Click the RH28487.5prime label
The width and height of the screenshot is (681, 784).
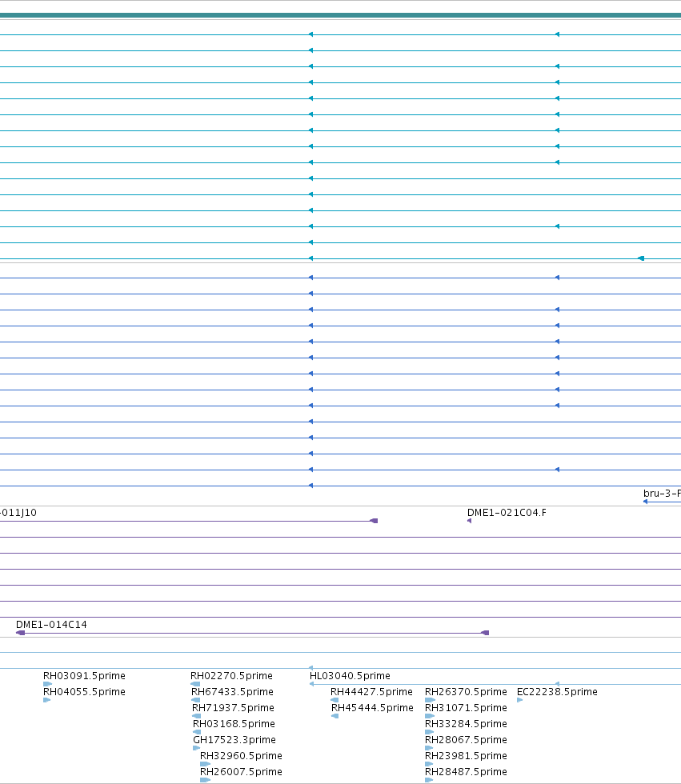466,771
